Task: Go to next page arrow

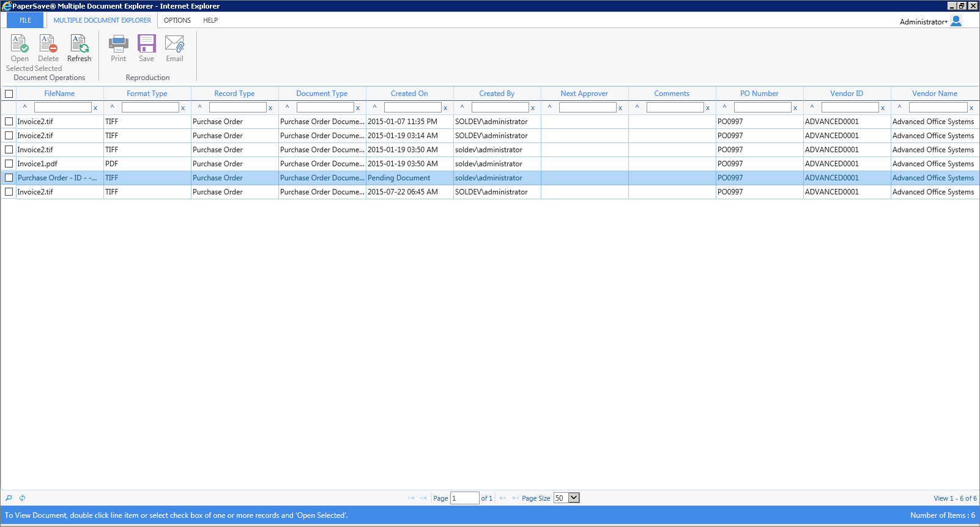Action: click(x=503, y=498)
